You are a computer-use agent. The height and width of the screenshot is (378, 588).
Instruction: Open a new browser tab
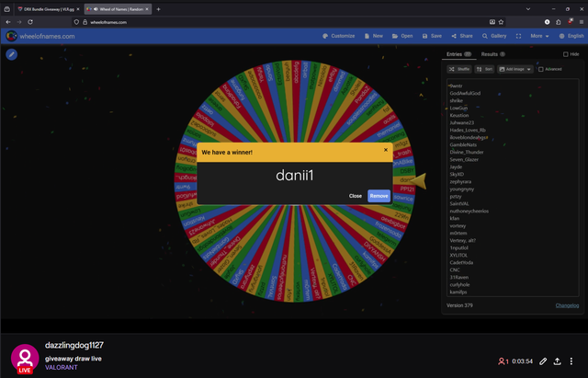point(158,9)
